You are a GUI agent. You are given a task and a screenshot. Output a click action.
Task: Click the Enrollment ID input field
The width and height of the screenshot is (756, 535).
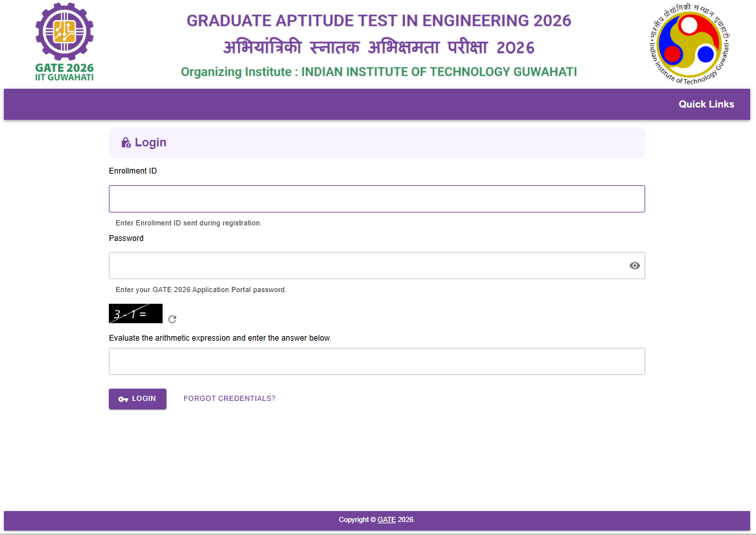click(x=376, y=198)
